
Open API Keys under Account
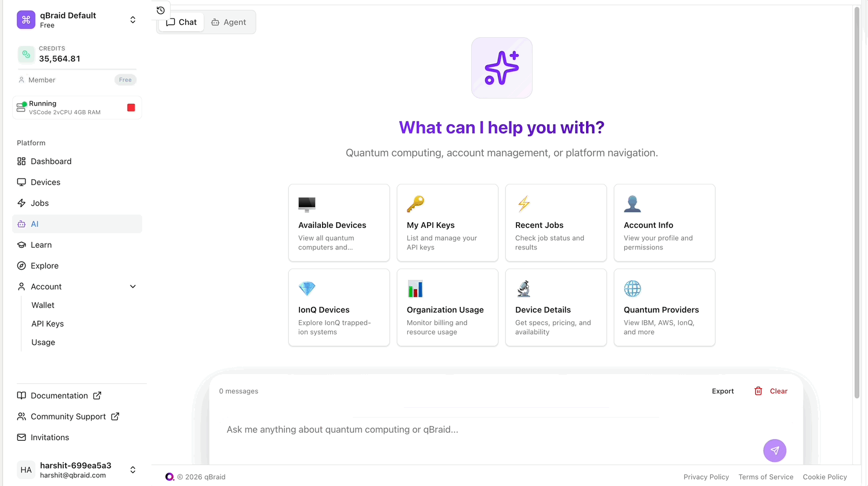pos(48,324)
